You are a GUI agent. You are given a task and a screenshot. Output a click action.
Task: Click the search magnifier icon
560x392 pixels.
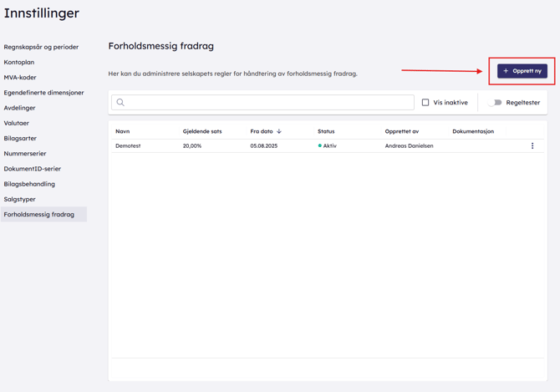(x=120, y=103)
